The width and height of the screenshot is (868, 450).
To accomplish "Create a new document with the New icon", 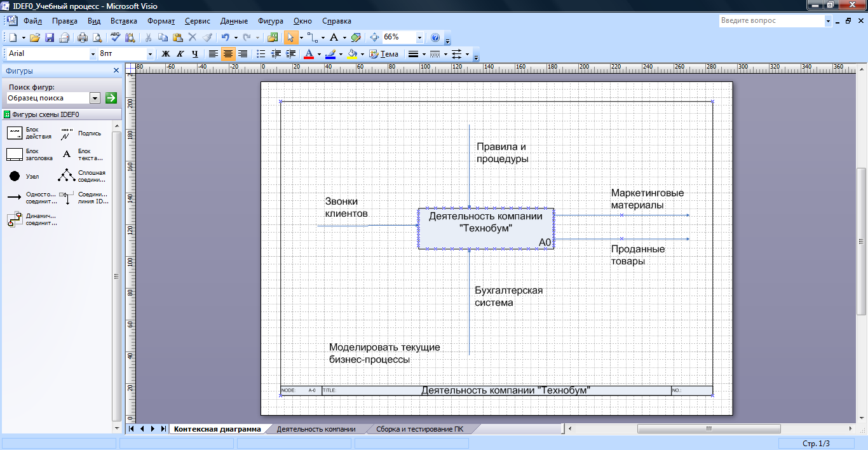I will (x=13, y=37).
